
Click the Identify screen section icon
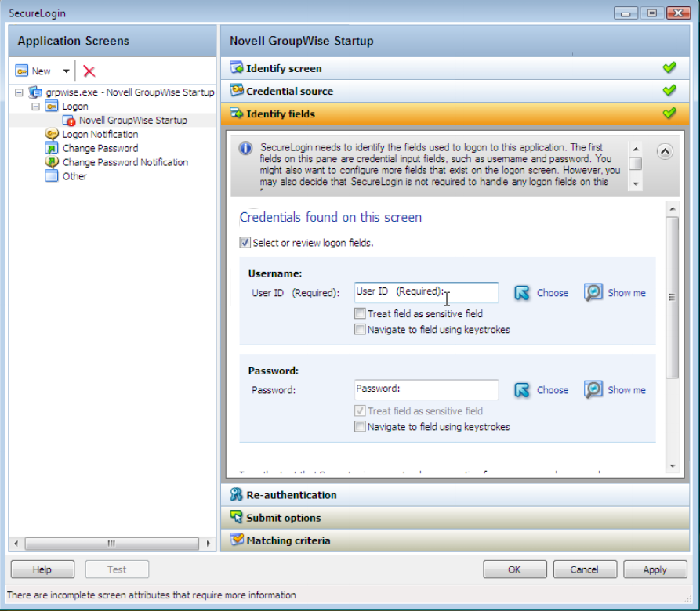236,68
